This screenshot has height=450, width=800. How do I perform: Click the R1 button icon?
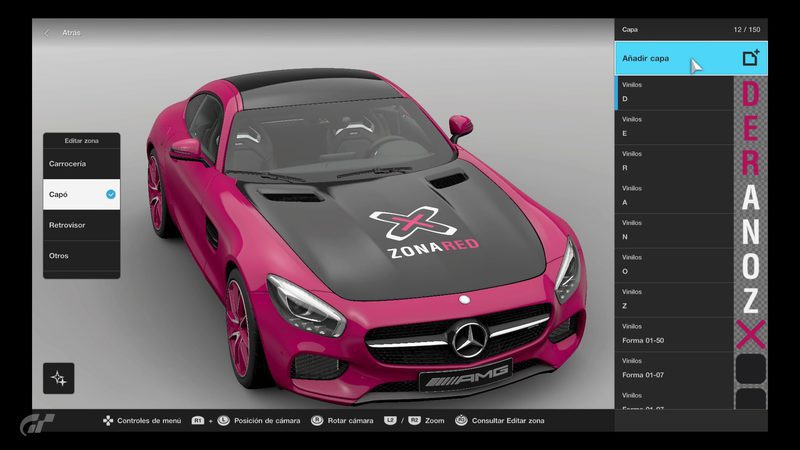[x=197, y=420]
